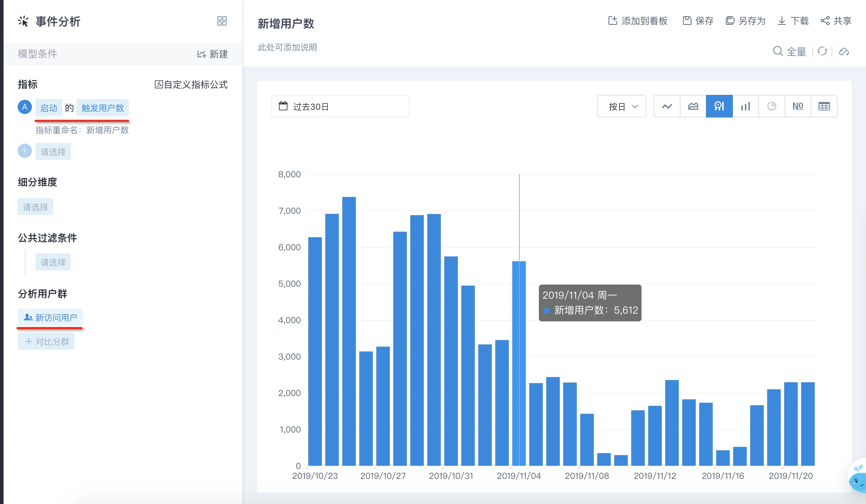
Task: Open the 触发用户数 metric dropdown
Action: coord(103,108)
